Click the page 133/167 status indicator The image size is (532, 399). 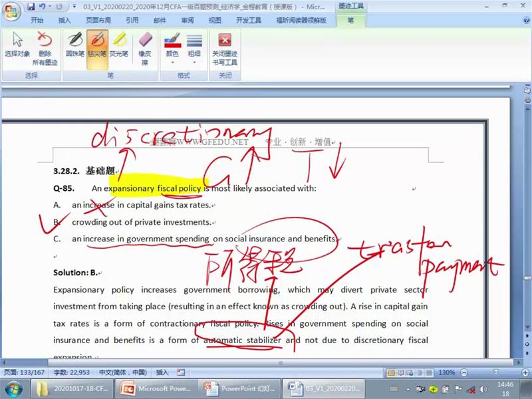click(25, 372)
